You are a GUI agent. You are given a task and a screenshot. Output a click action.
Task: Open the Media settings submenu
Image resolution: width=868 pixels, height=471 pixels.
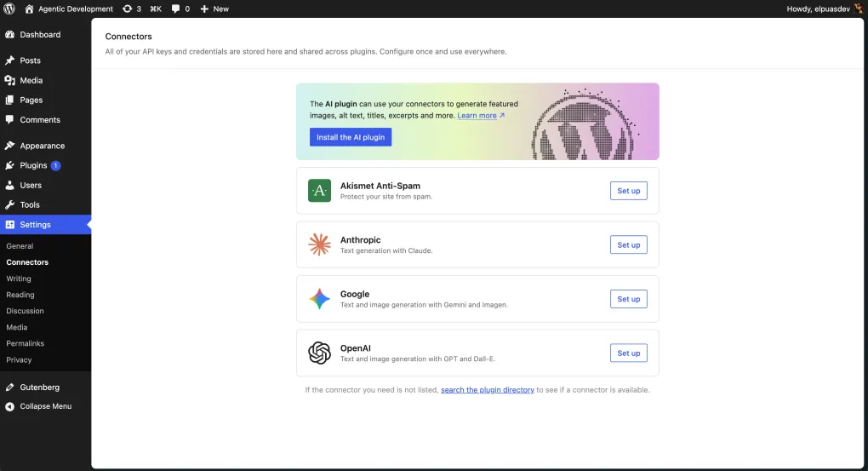click(17, 327)
